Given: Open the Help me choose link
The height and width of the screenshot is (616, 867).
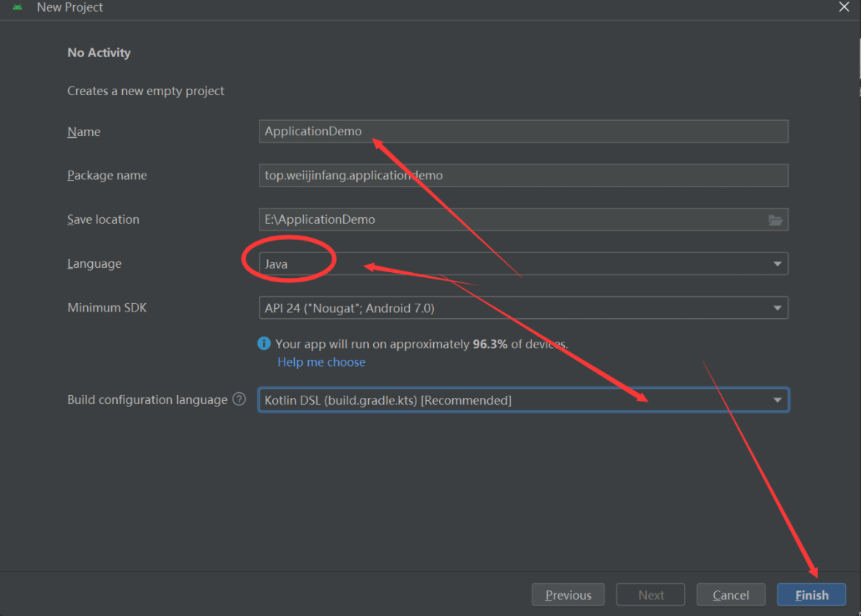Looking at the screenshot, I should point(321,362).
